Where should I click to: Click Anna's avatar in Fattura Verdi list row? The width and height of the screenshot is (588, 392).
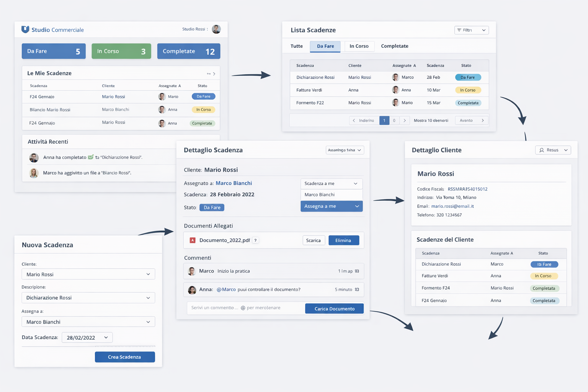[396, 90]
